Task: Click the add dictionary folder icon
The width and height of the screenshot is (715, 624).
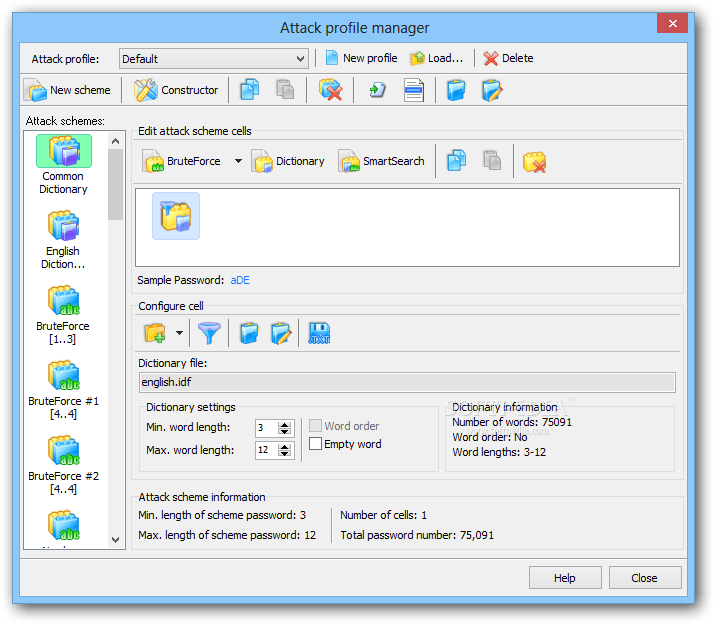Action: coord(155,333)
